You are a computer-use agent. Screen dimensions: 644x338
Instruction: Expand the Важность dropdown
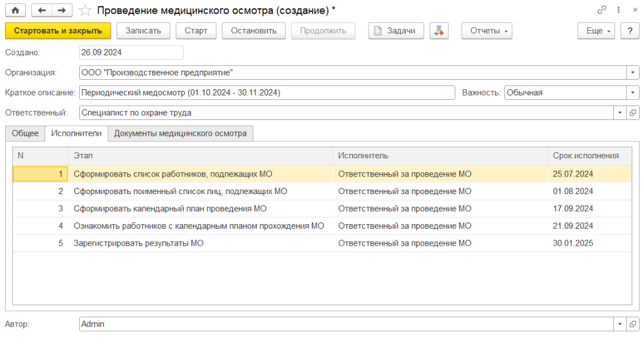(633, 93)
